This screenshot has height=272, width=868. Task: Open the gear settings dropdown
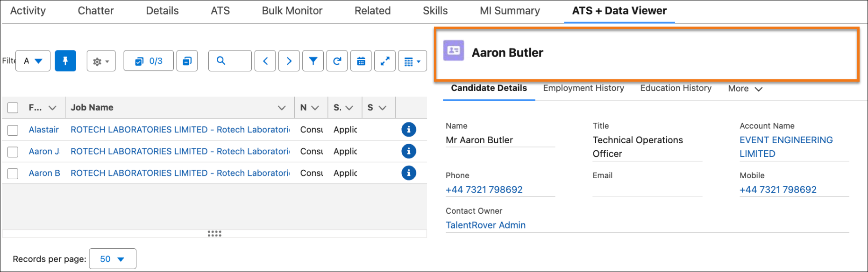click(x=101, y=61)
